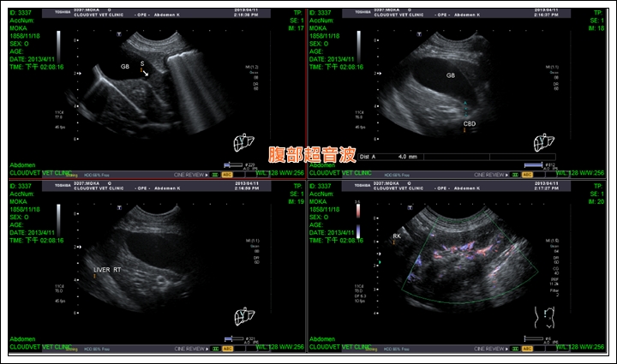Toggle the orange ABC annotation button in the top-left panel
Screen dimensions: 617x364
coord(228,173)
